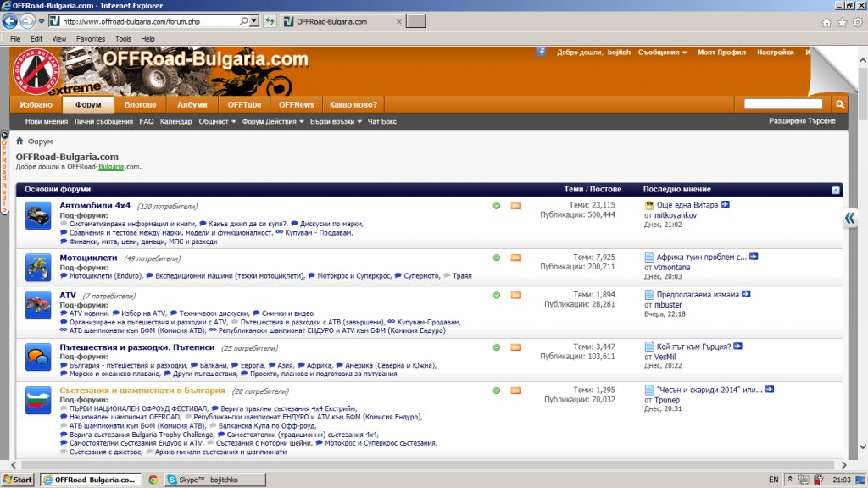Open the Пътешествия и разходки forum icon
Screen dimensions: 868x488
[38, 357]
